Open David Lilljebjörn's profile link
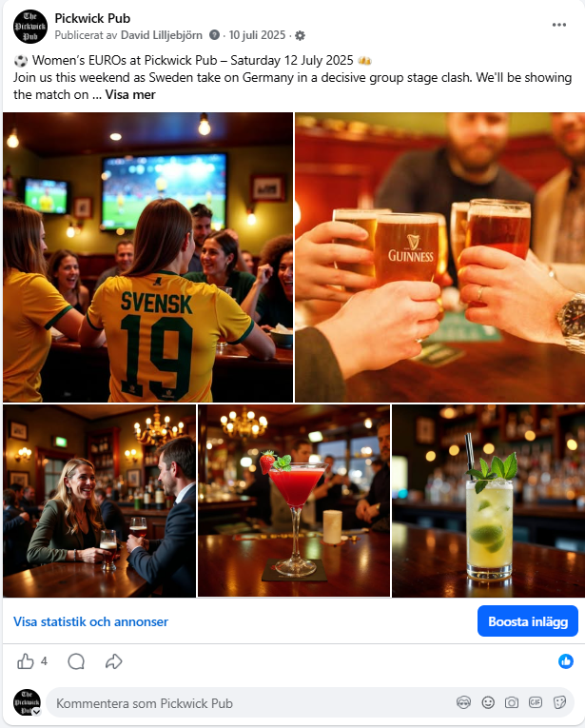 pyautogui.click(x=162, y=35)
